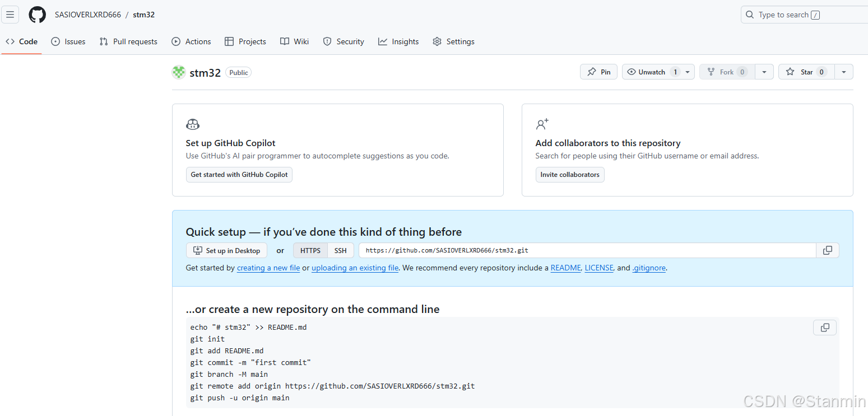Viewport: 868px width, 416px height.
Task: Expand the Star lists dropdown arrow
Action: pos(844,72)
